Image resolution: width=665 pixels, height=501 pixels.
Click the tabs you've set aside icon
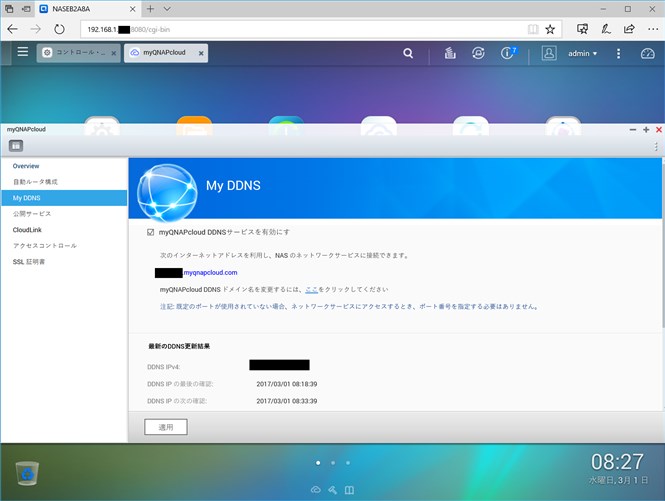coord(9,8)
